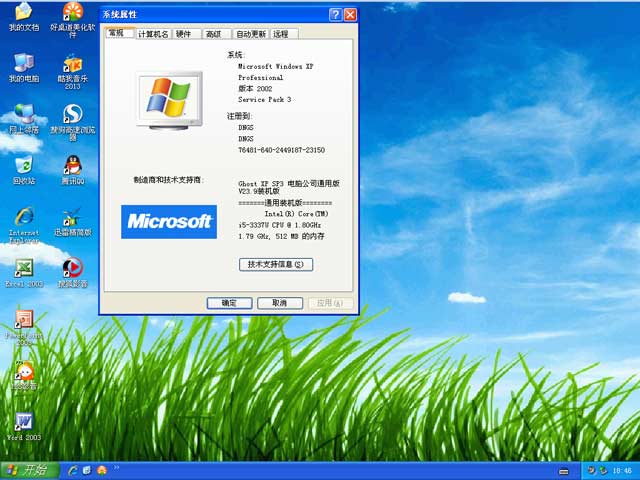The image size is (640, 480).
Task: Select the Internet Explorer desktop icon
Action: pyautogui.click(x=24, y=225)
